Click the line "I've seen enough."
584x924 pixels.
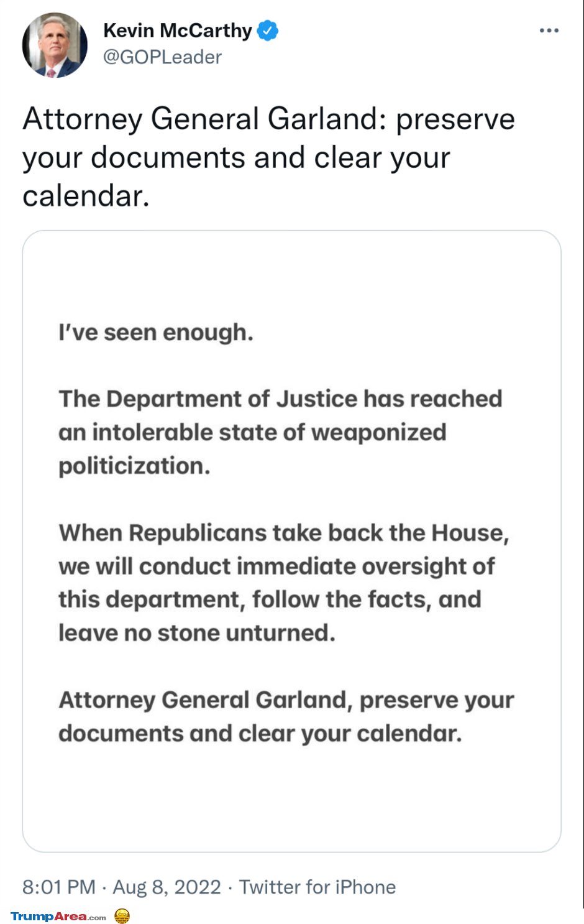click(156, 332)
